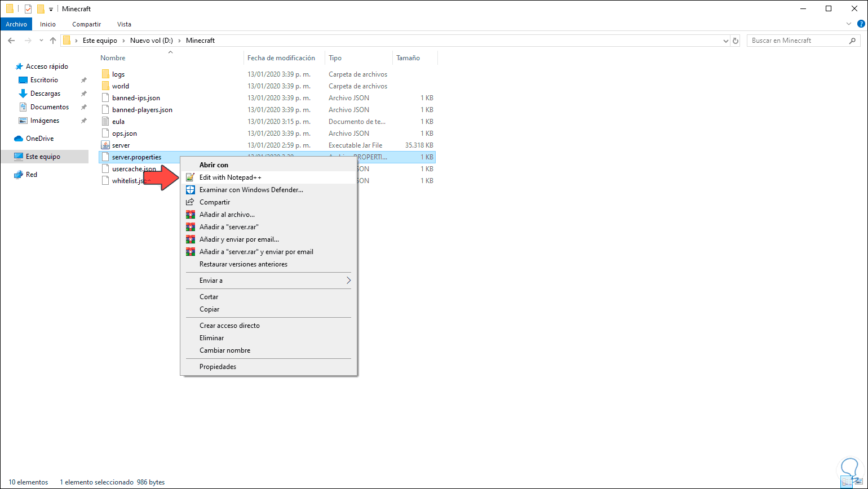868x489 pixels.
Task: Choose Abrir con from context menu
Action: point(268,165)
